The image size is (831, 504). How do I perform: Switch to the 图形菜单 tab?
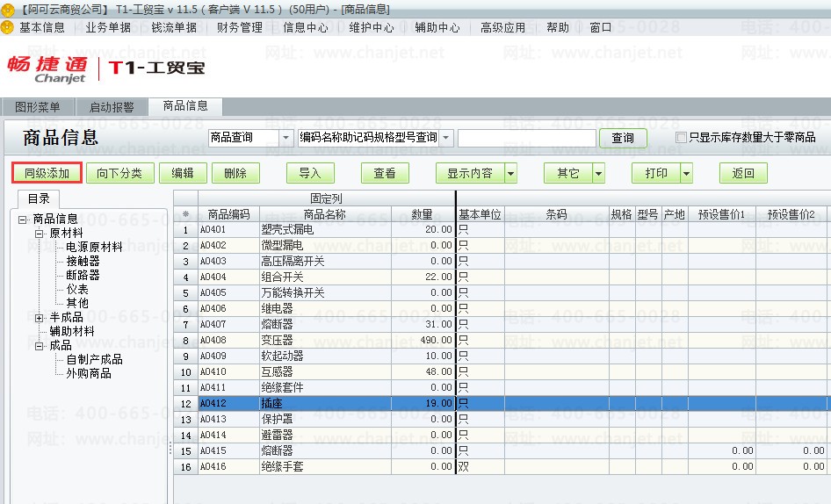pos(38,107)
